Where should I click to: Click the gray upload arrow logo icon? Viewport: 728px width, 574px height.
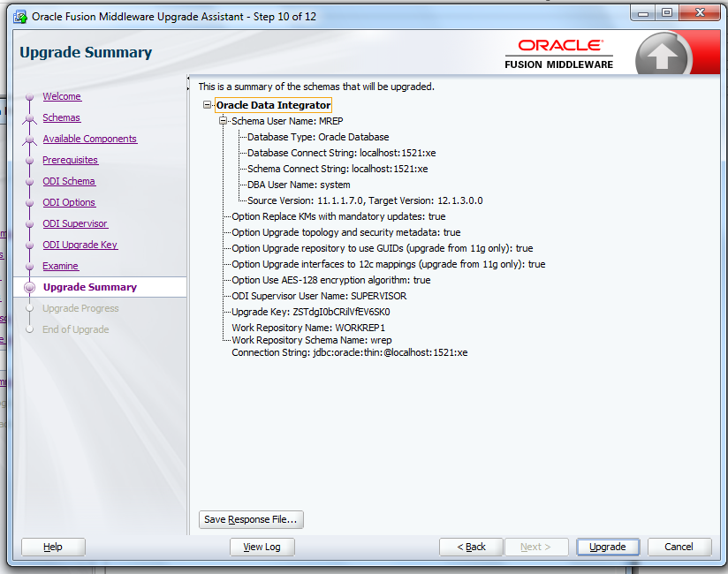pos(663,54)
